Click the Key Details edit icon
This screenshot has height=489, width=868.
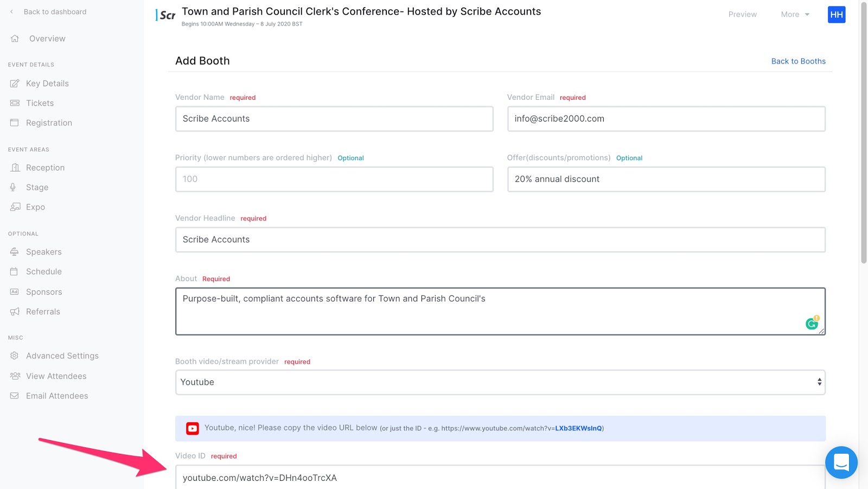pos(15,84)
